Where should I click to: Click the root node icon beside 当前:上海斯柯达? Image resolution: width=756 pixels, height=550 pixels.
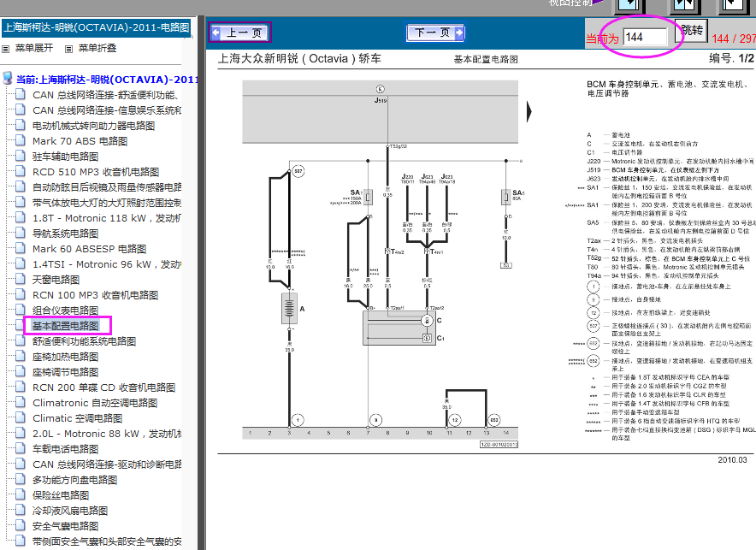(x=7, y=78)
